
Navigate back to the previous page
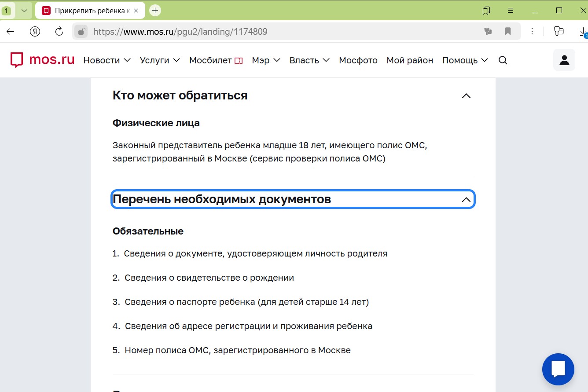coord(10,31)
